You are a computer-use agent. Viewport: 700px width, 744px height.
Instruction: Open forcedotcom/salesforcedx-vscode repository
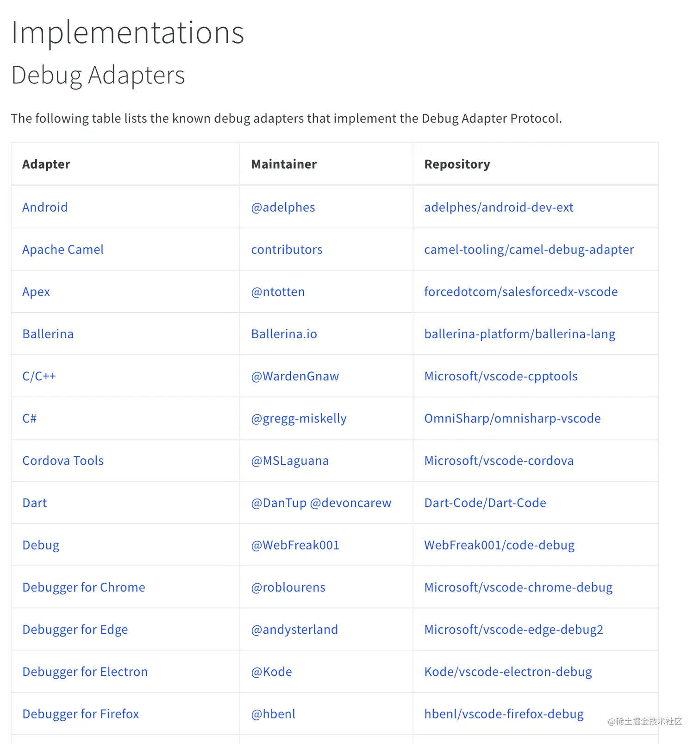(521, 292)
